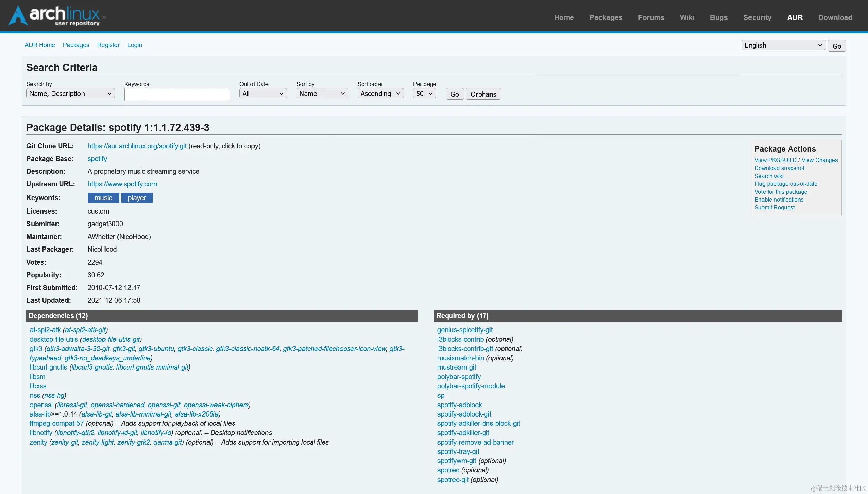
Task: Click the player keyword tag
Action: tap(137, 198)
